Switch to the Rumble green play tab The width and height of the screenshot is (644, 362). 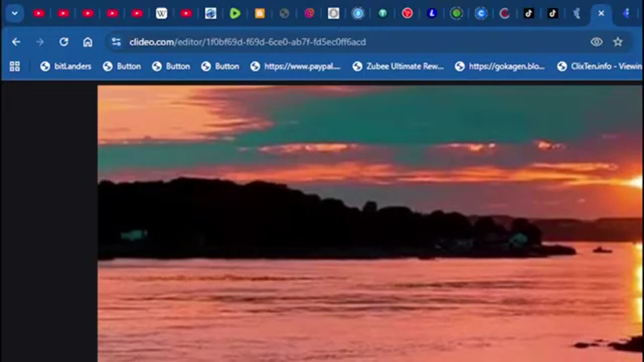coord(235,14)
